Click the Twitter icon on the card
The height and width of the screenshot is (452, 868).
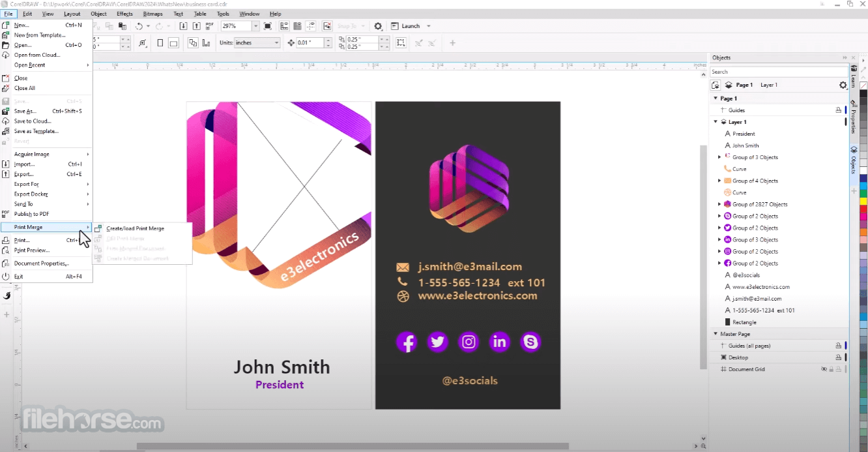(x=437, y=342)
